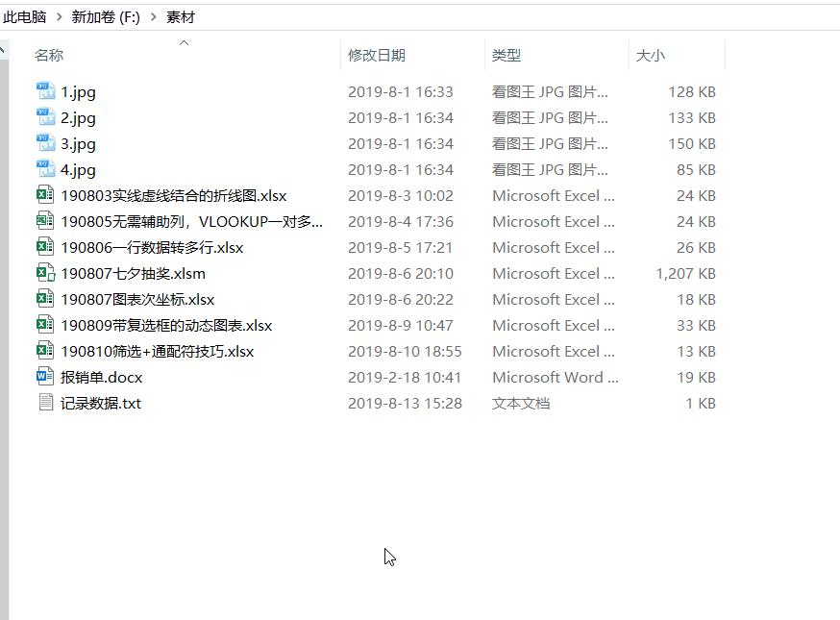The height and width of the screenshot is (620, 840).
Task: Expand the chevron after 新加卷 (F:)
Action: coord(153,16)
